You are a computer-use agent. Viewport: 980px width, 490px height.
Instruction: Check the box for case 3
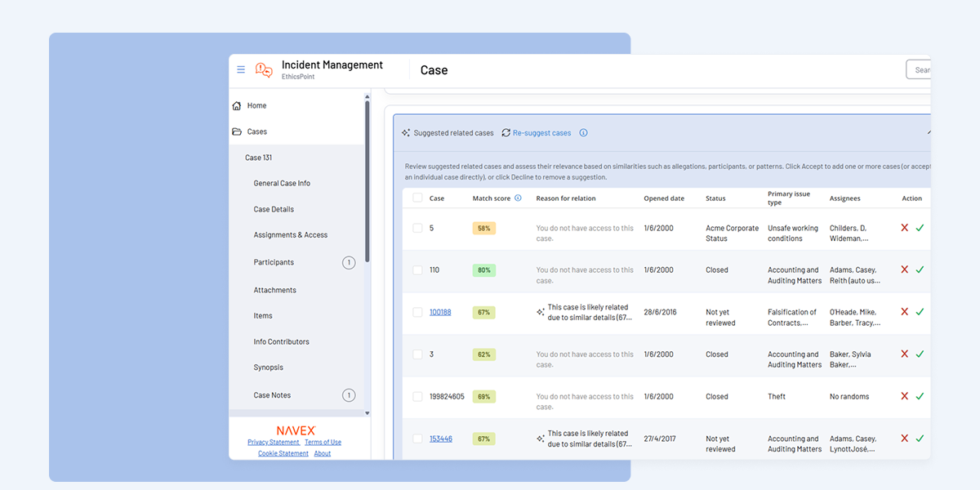[x=417, y=354]
